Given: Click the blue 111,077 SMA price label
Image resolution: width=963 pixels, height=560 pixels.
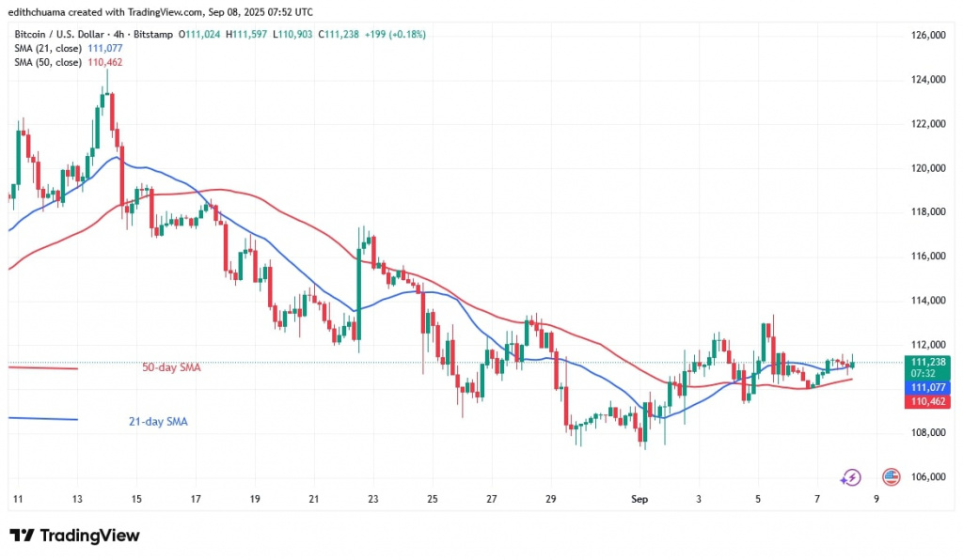Looking at the screenshot, I should pos(923,387).
